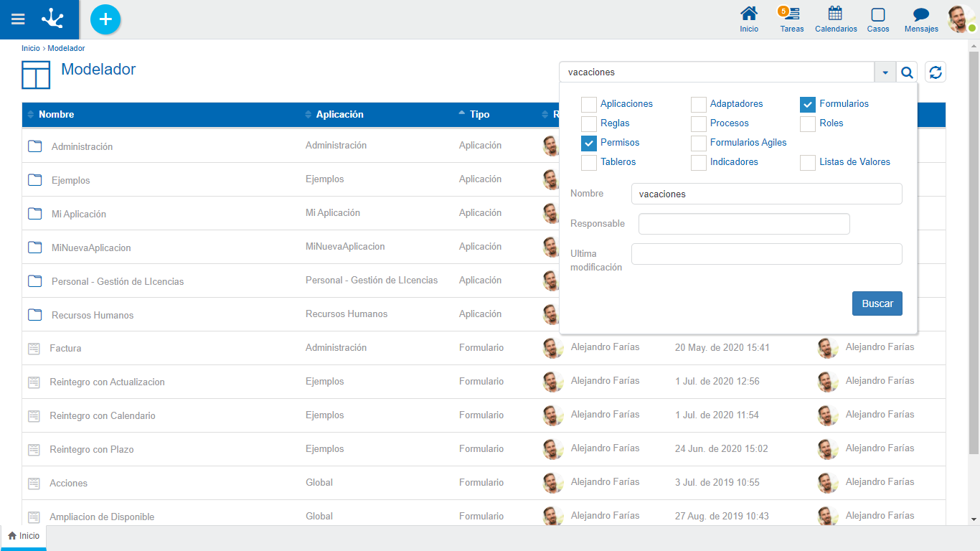Viewport: 980px width, 551px height.
Task: Check the Tableros checkbox
Action: (x=589, y=162)
